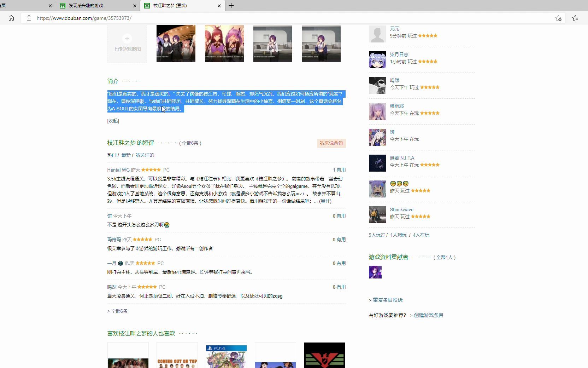
Task: Open reviewer 玛奇玛's profile
Action: [x=114, y=240]
